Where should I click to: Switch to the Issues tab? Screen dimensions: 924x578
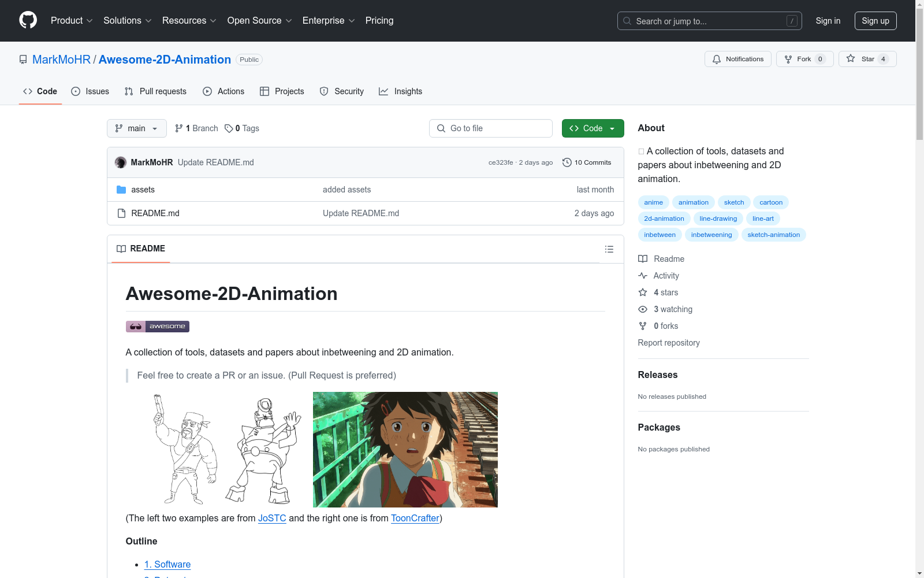pos(90,91)
